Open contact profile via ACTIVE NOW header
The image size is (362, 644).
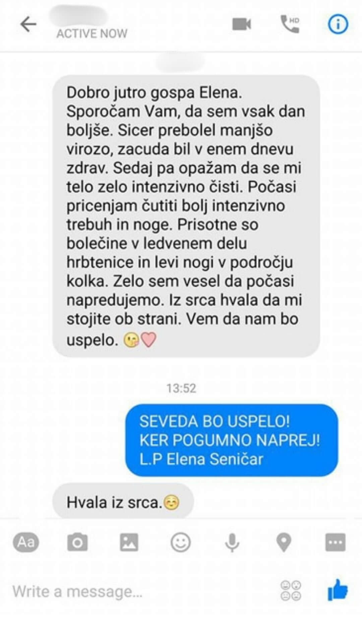[x=92, y=34]
